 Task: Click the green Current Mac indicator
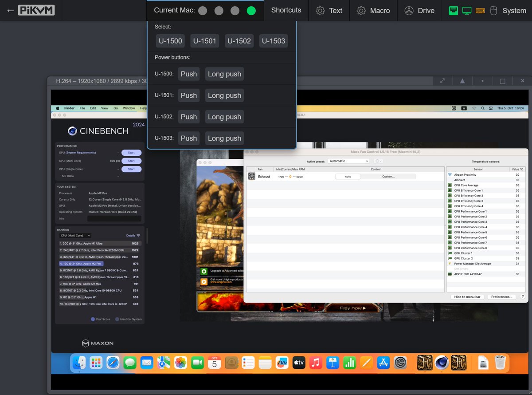point(251,11)
